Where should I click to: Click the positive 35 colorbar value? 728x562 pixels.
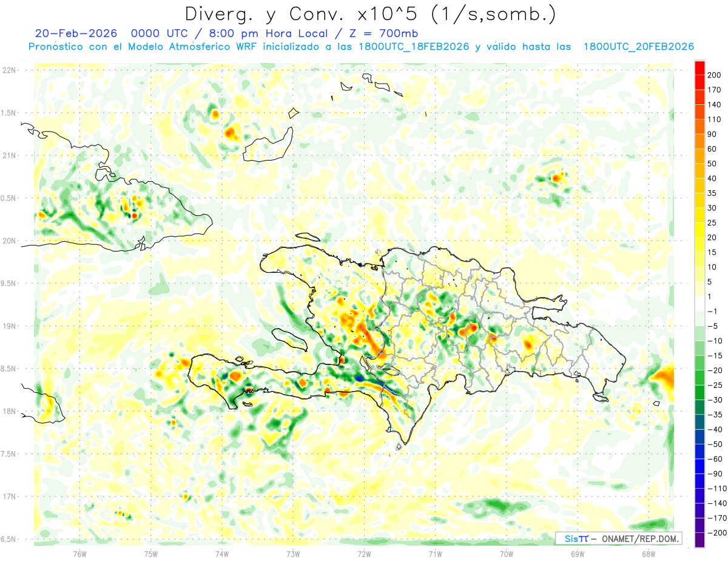(712, 193)
